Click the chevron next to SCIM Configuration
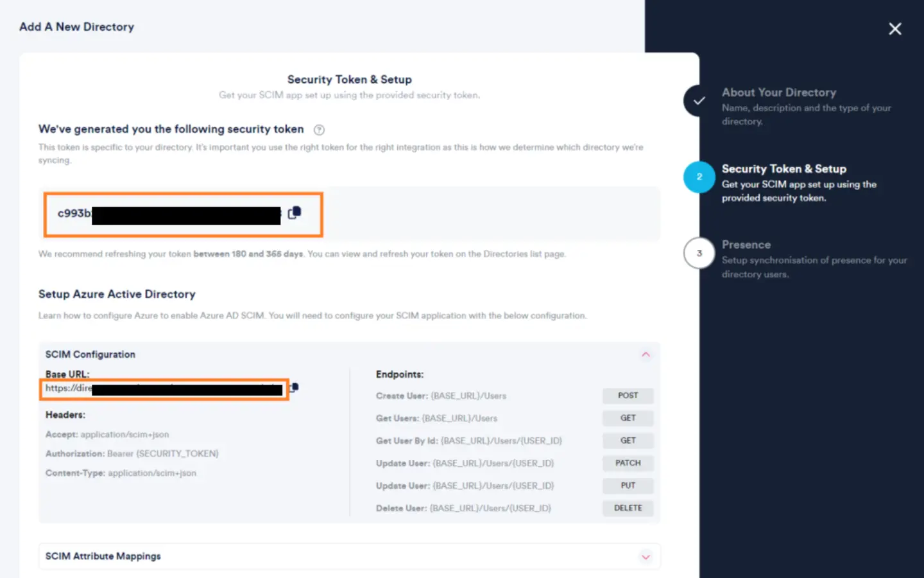 (x=646, y=354)
